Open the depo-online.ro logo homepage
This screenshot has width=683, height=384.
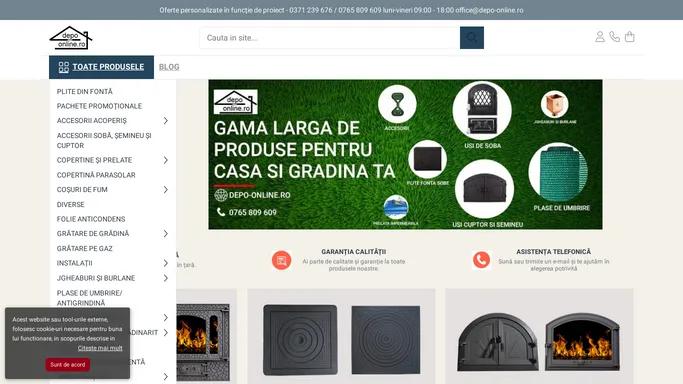pos(71,38)
